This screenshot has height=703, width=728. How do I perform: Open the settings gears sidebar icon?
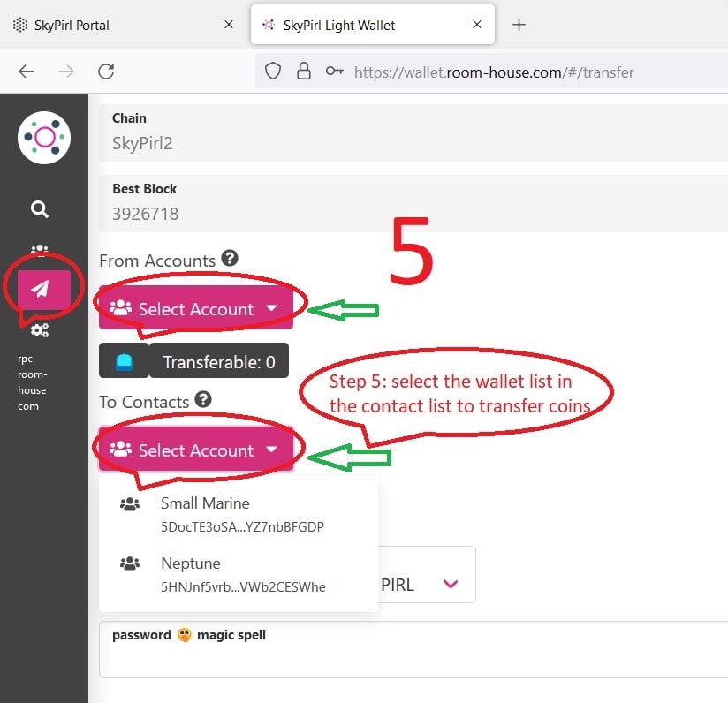40,329
